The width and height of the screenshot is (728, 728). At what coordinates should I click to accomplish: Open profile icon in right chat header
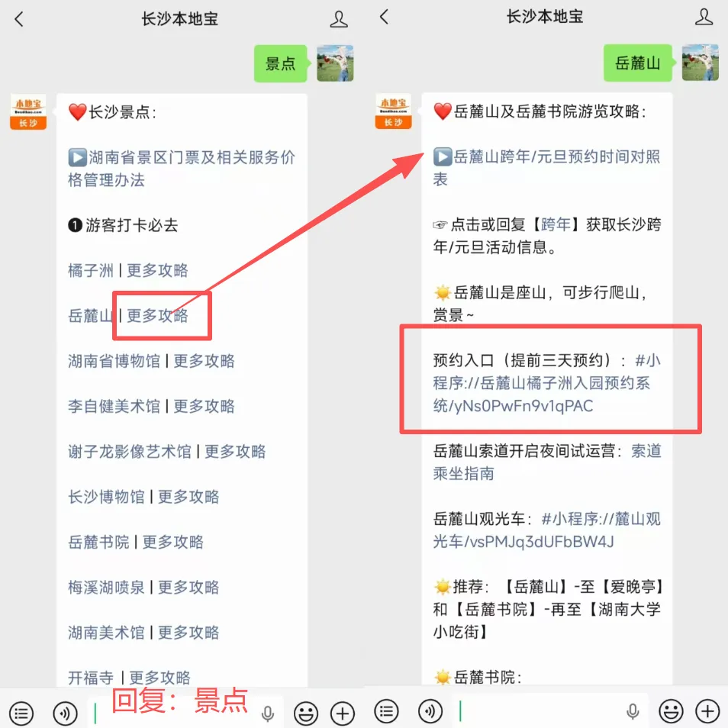point(704,17)
